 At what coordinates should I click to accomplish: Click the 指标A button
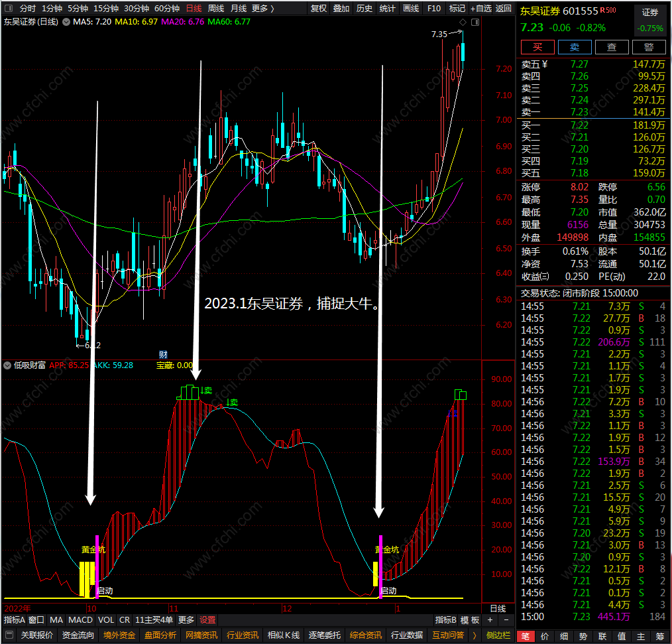click(x=15, y=620)
